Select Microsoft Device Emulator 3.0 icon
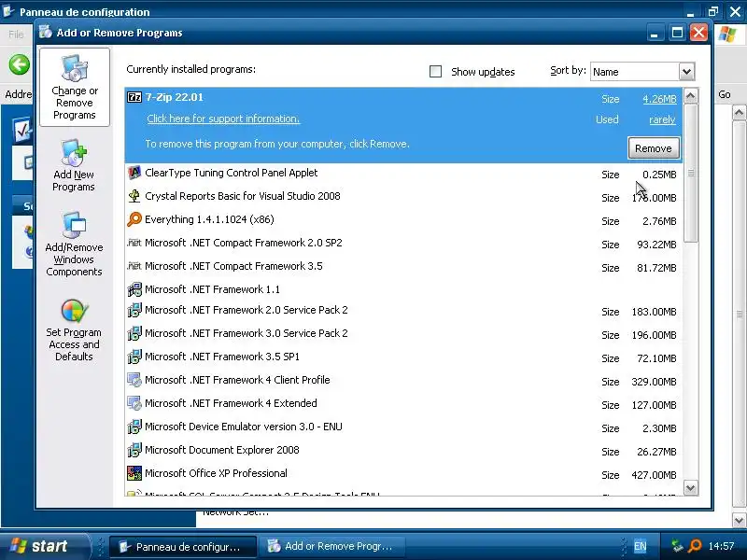Viewport: 747px width, 560px height. coord(134,427)
